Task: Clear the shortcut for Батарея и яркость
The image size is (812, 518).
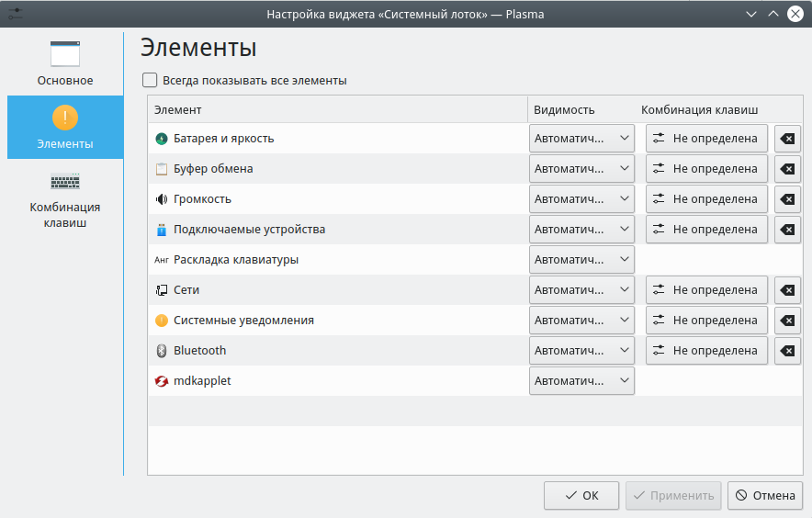Action: [x=787, y=139]
